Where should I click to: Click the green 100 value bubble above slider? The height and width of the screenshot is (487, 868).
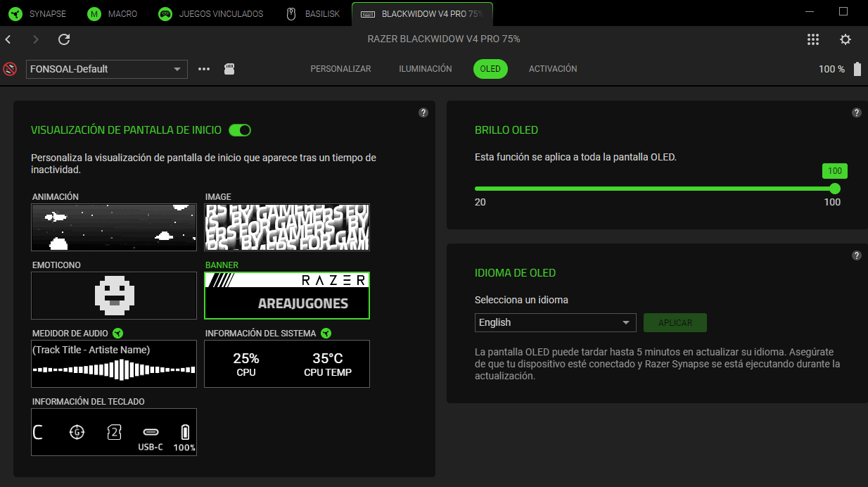click(x=835, y=171)
